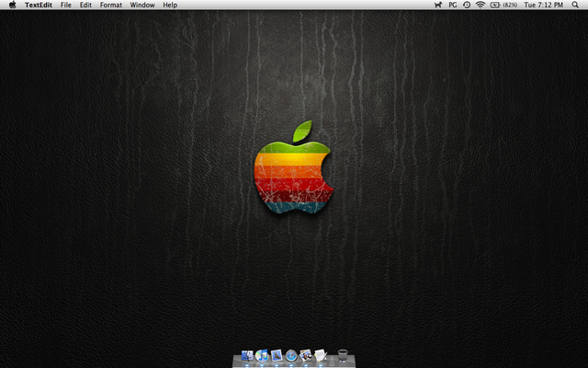This screenshot has height=368, width=588.
Task: Switch to TextEdit in the Dock
Action: tap(321, 355)
